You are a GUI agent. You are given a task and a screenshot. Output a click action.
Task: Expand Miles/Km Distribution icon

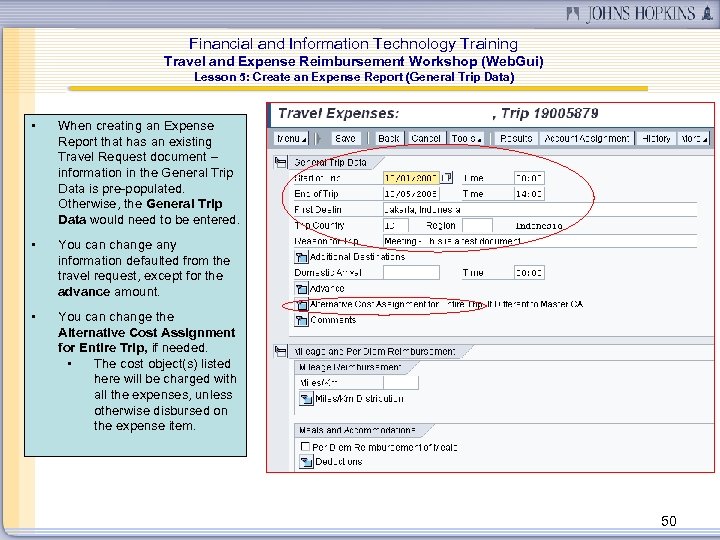[306, 399]
